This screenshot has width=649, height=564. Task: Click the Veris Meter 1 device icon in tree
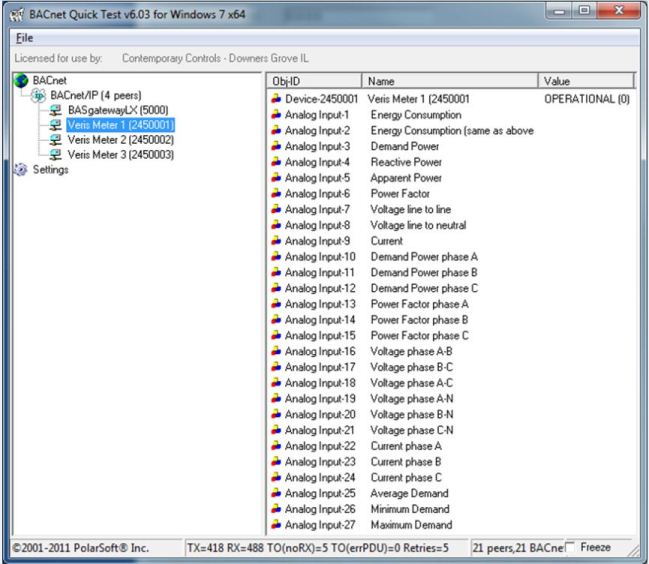click(x=55, y=125)
